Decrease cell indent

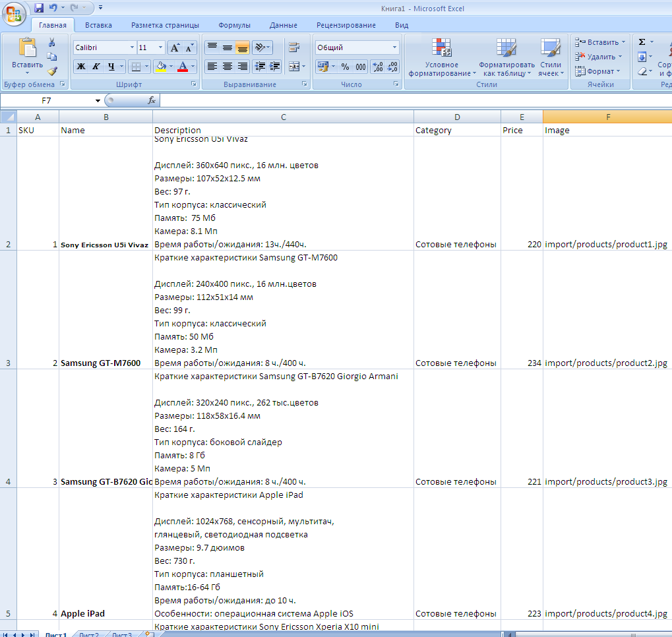pyautogui.click(x=260, y=67)
